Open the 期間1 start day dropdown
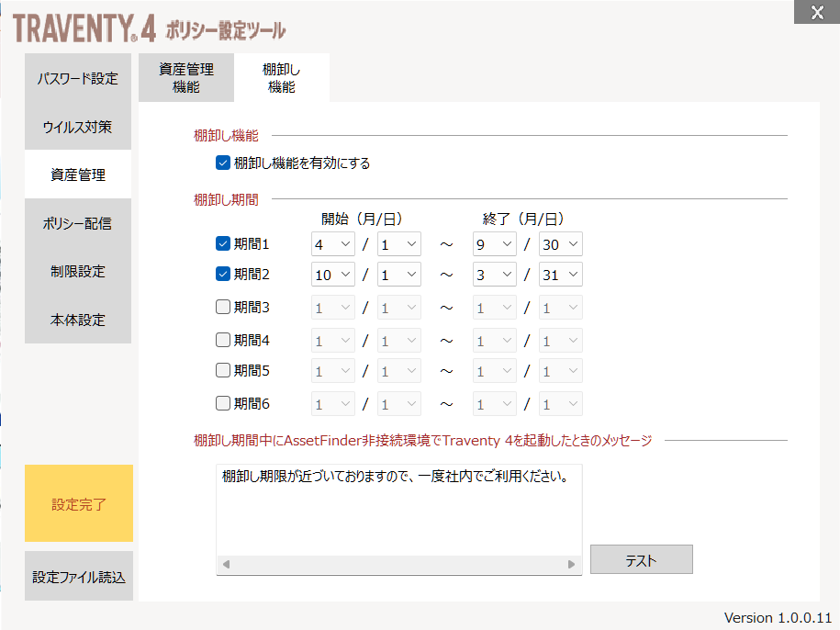The height and width of the screenshot is (630, 840). pyautogui.click(x=399, y=244)
